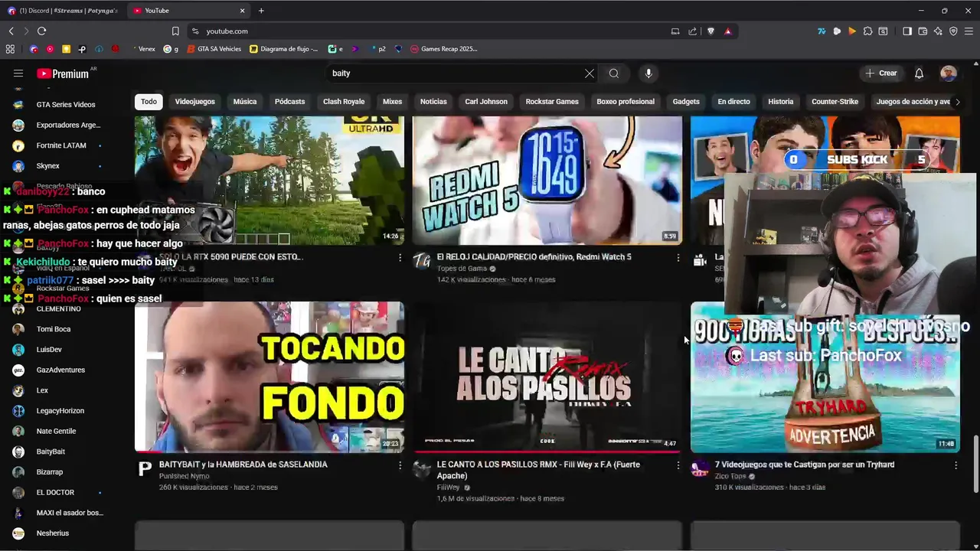Open the Brave Rewards triangle icon

[727, 31]
